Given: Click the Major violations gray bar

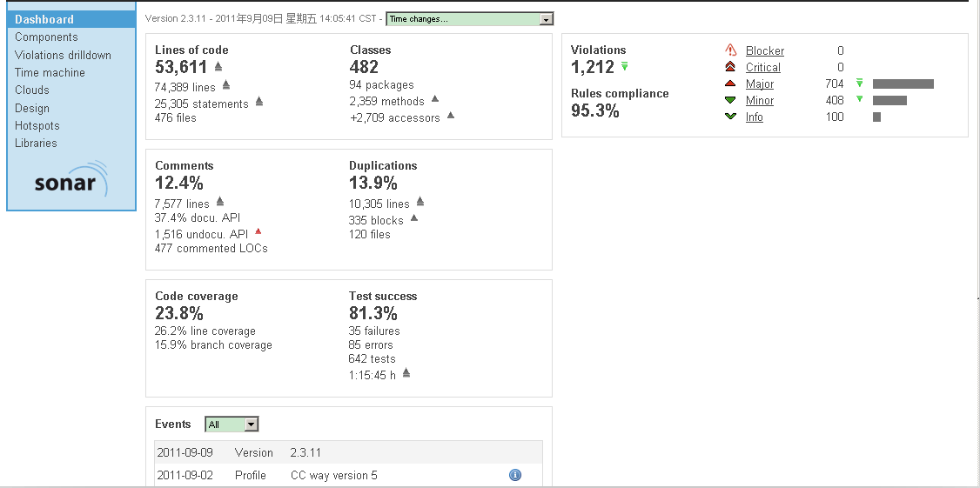Looking at the screenshot, I should click(903, 84).
